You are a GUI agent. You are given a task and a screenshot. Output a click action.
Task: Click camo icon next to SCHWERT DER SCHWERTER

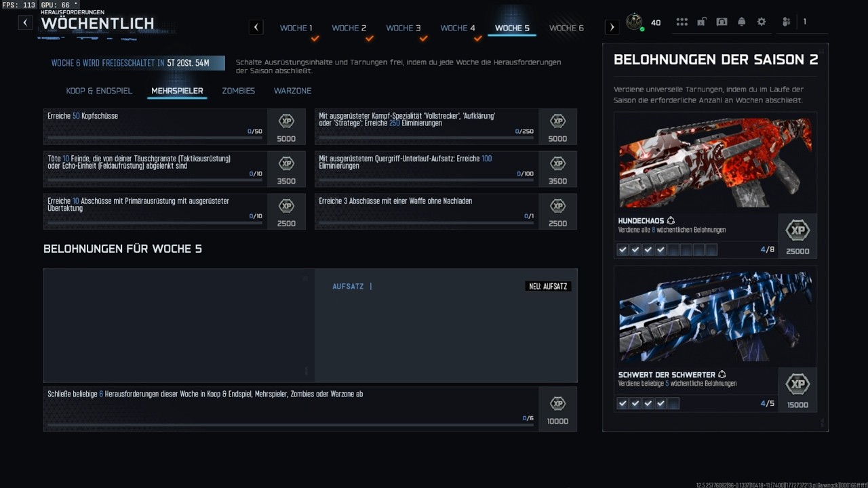pos(722,375)
